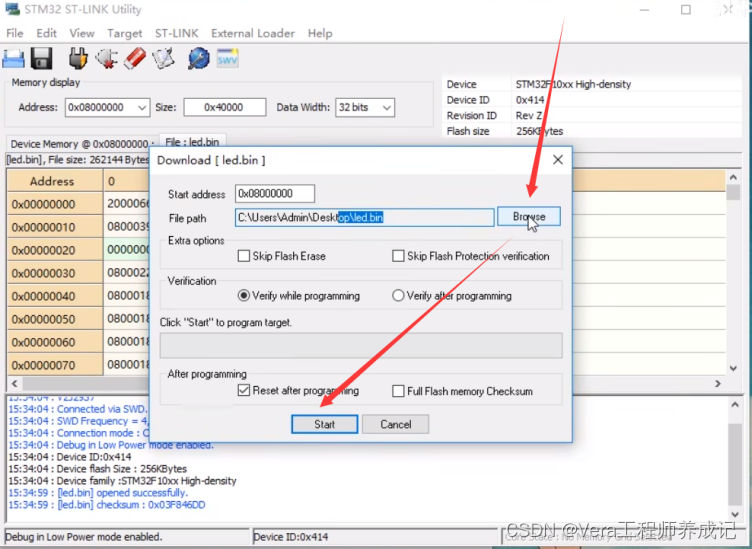Enable Skip Flash Erase checkbox
This screenshot has height=549, width=752.
click(244, 256)
